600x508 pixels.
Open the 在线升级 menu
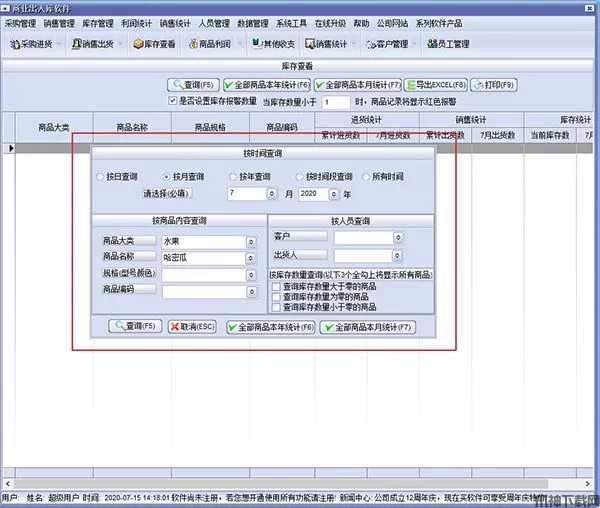[330, 22]
